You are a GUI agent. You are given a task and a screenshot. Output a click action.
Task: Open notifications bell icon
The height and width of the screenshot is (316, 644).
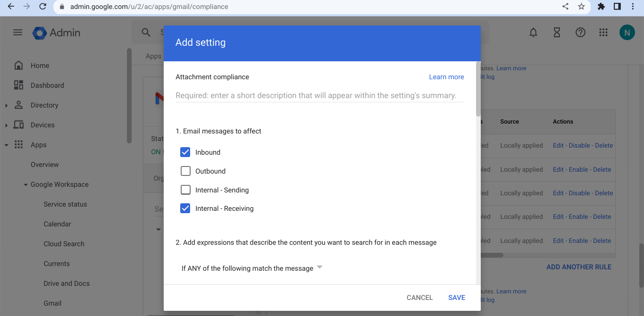(x=533, y=33)
